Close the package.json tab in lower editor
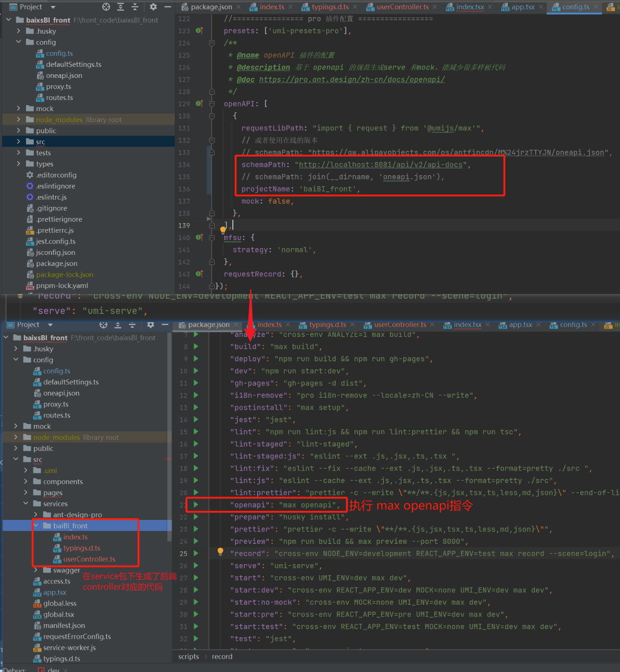This screenshot has height=672, width=620. [x=236, y=325]
